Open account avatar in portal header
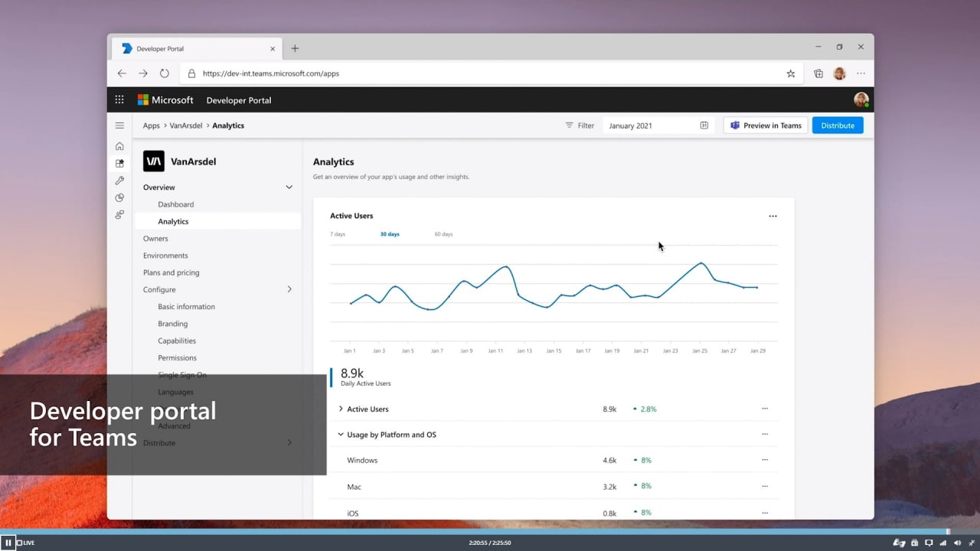This screenshot has width=980, height=551. click(x=861, y=99)
